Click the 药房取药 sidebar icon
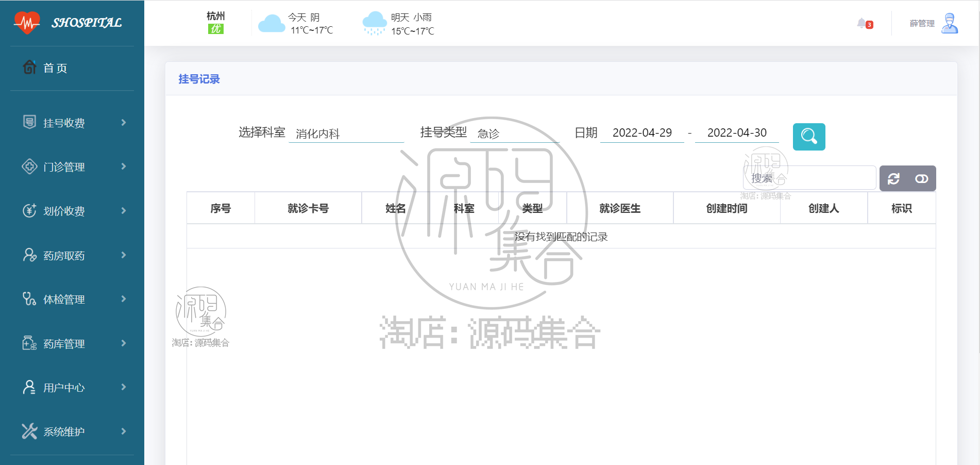This screenshot has height=465, width=980. click(29, 255)
